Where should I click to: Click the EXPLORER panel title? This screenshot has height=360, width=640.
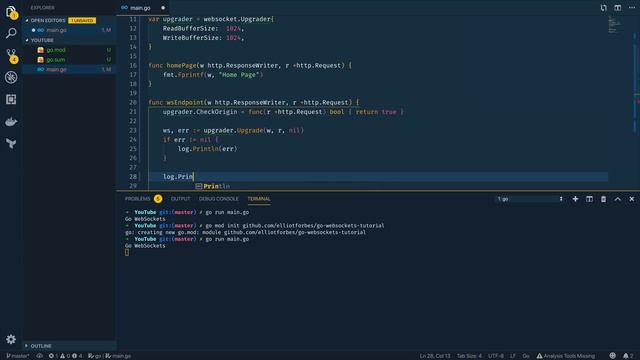point(42,8)
